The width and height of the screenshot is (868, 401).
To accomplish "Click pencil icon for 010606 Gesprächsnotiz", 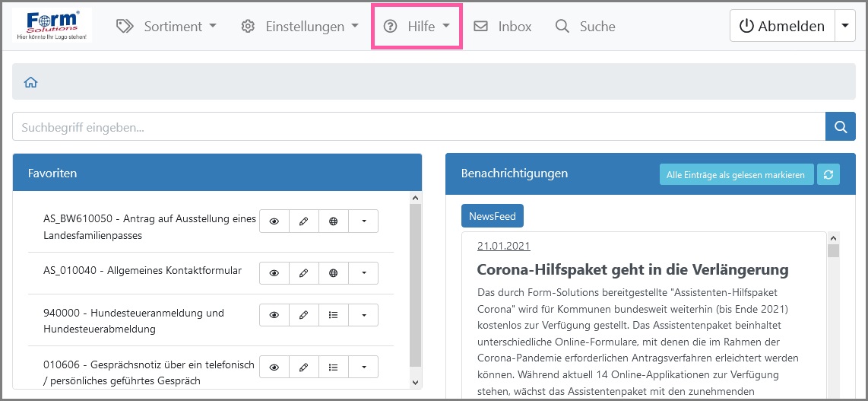I will [303, 368].
